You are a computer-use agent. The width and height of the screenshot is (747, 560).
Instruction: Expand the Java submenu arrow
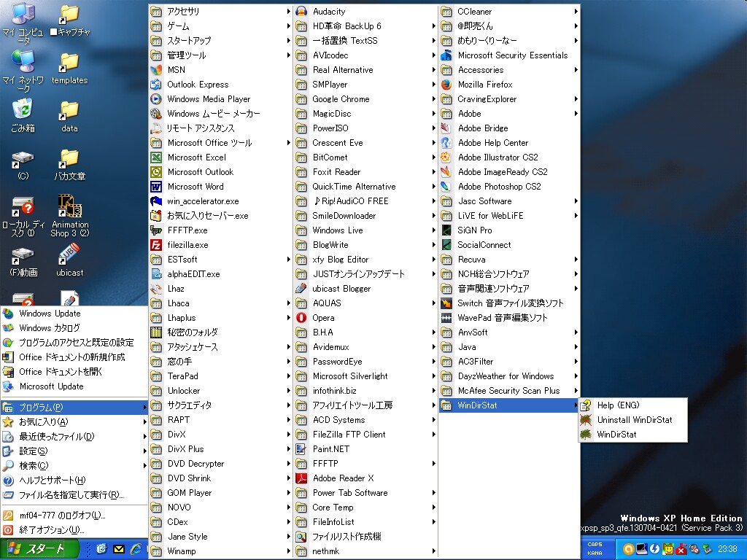(x=576, y=346)
